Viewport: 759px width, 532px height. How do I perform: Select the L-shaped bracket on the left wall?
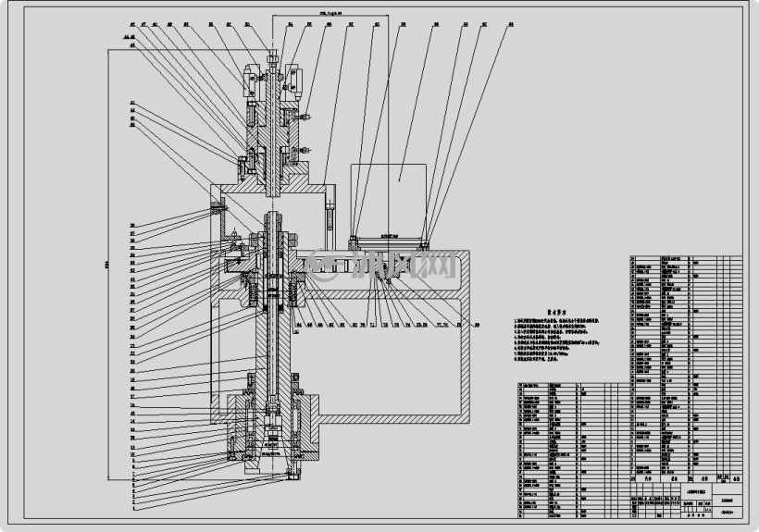coord(230,220)
